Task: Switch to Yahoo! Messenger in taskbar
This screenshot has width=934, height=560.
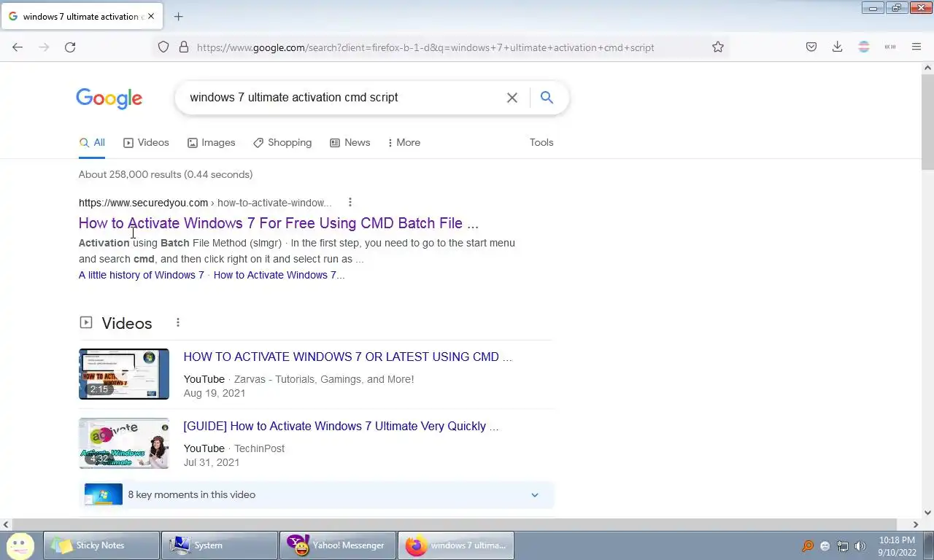Action: tap(338, 545)
